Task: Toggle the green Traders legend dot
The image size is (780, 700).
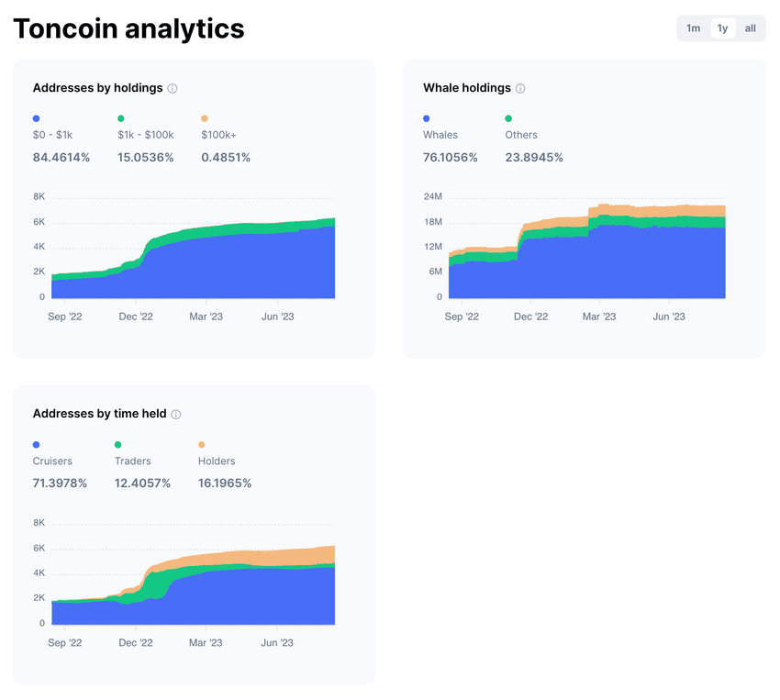Action: [x=117, y=444]
